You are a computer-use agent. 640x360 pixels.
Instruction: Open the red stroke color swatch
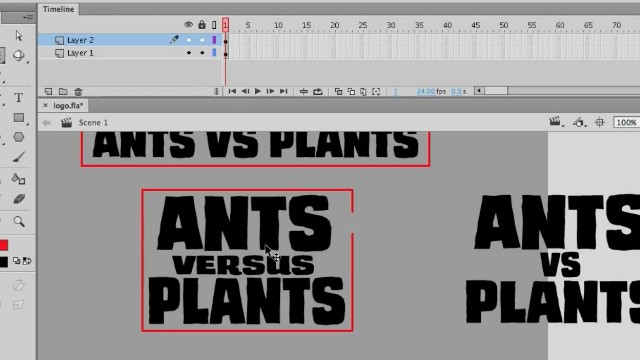(x=4, y=245)
